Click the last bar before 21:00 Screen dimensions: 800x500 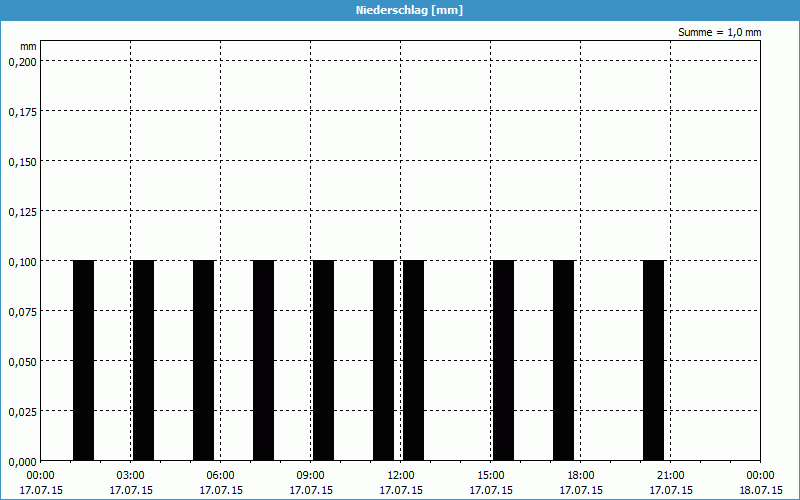[653, 360]
